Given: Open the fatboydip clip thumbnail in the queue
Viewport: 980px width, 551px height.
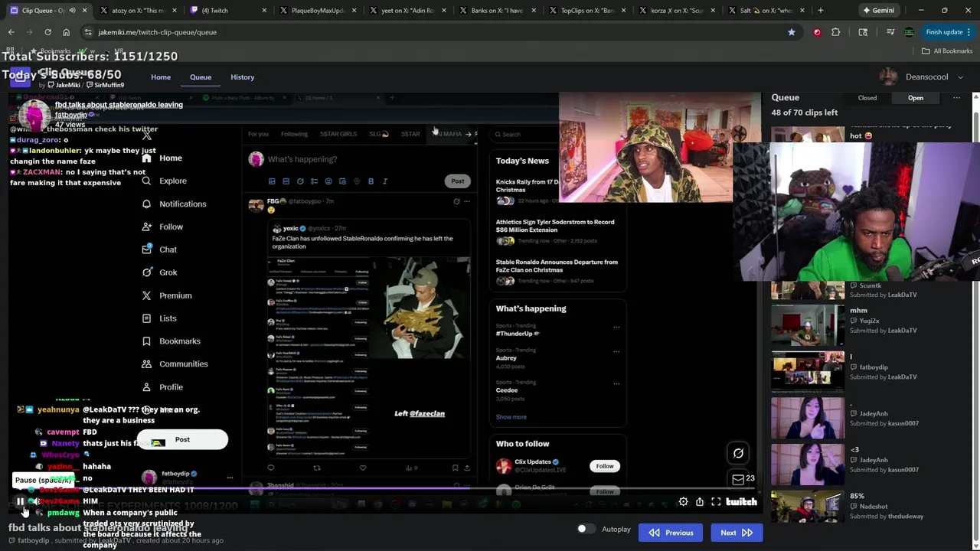Looking at the screenshot, I should pyautogui.click(x=808, y=372).
